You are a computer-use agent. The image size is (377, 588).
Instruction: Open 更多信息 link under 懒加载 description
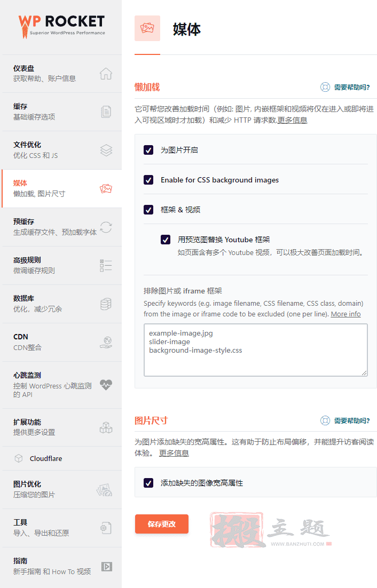point(292,120)
